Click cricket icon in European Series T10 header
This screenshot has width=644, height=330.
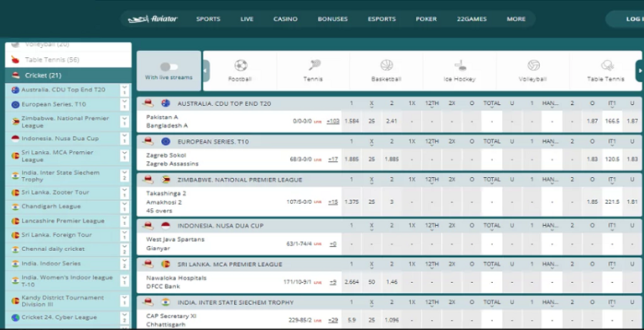point(148,142)
